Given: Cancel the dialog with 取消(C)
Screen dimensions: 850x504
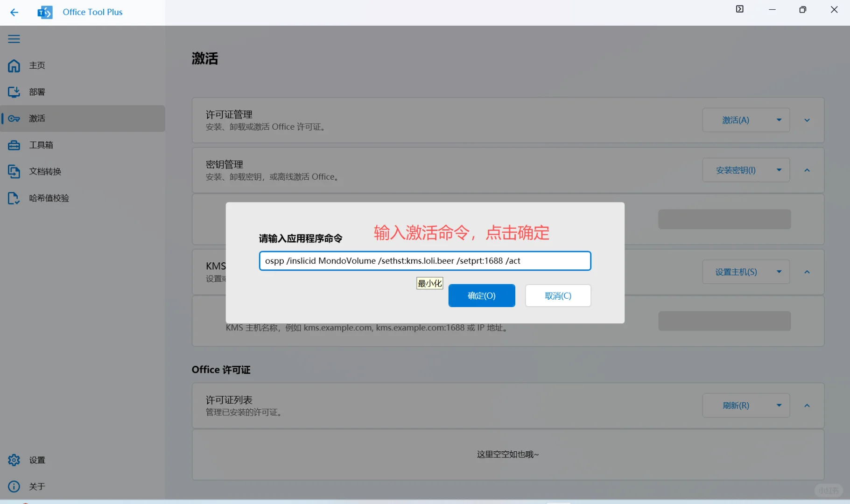Looking at the screenshot, I should click(558, 295).
